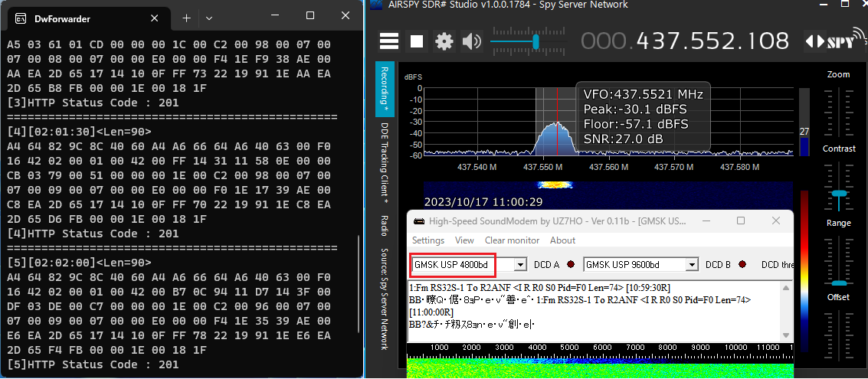Click the DCD threshold label
868x379 pixels.
(777, 264)
